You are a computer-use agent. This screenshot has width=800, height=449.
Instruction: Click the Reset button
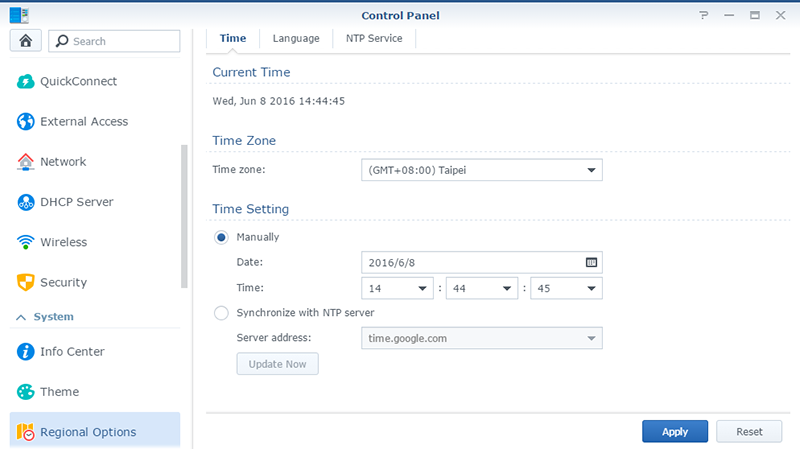point(749,432)
